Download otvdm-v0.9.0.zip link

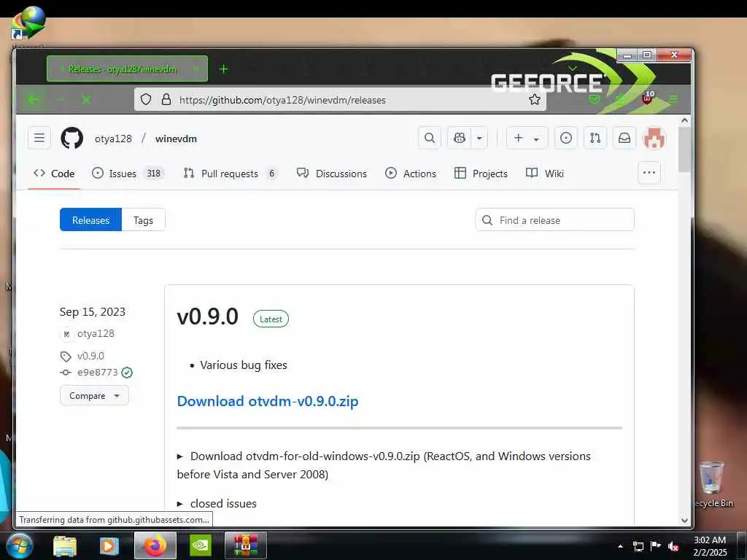pyautogui.click(x=267, y=402)
